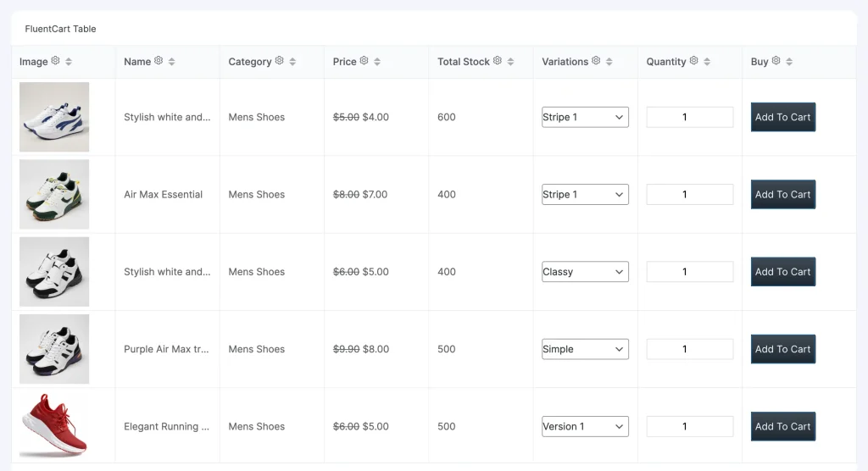Open the Classy row black-white sneaker thumbnail
The image size is (868, 471).
[x=54, y=272]
